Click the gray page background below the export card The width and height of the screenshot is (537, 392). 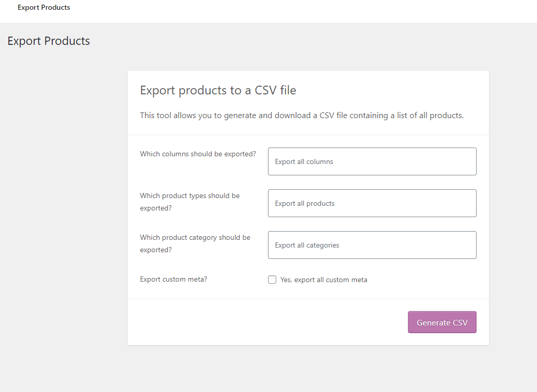(310, 369)
